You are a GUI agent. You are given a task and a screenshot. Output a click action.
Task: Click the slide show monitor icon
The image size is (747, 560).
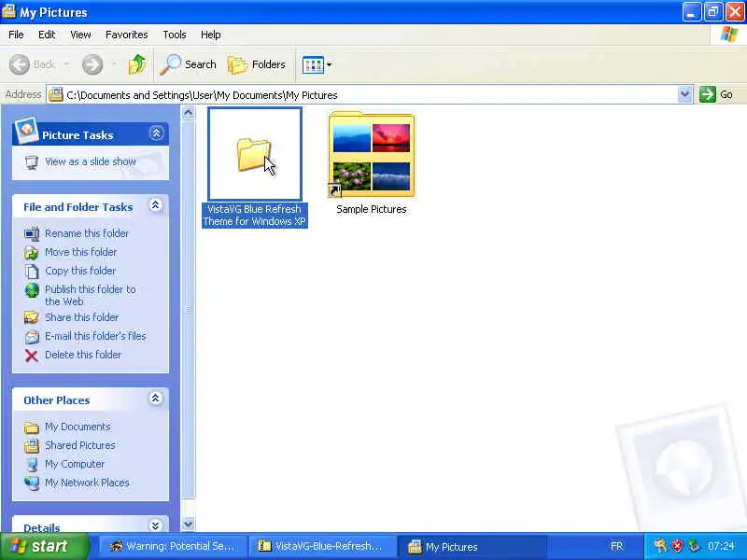[32, 162]
